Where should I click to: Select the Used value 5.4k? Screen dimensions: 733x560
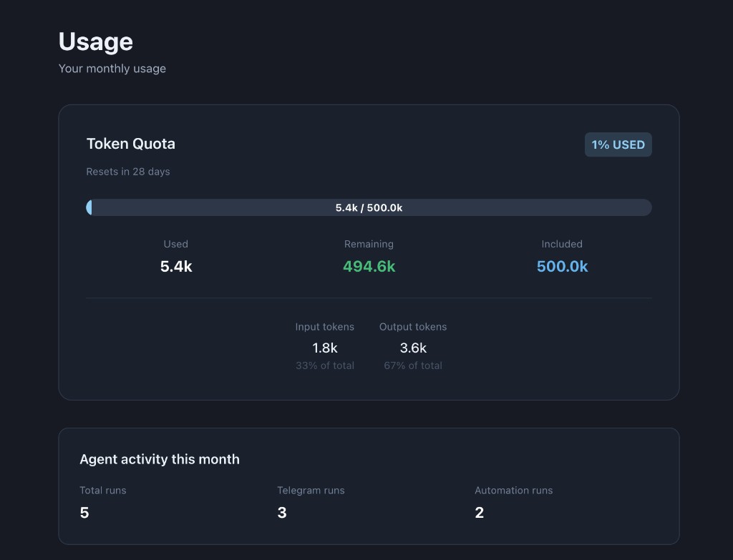(x=175, y=266)
